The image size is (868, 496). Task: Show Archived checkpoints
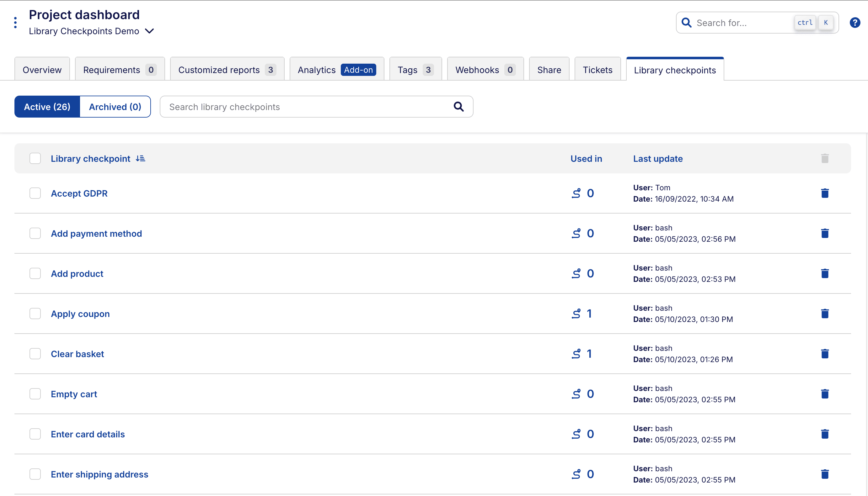(x=115, y=107)
